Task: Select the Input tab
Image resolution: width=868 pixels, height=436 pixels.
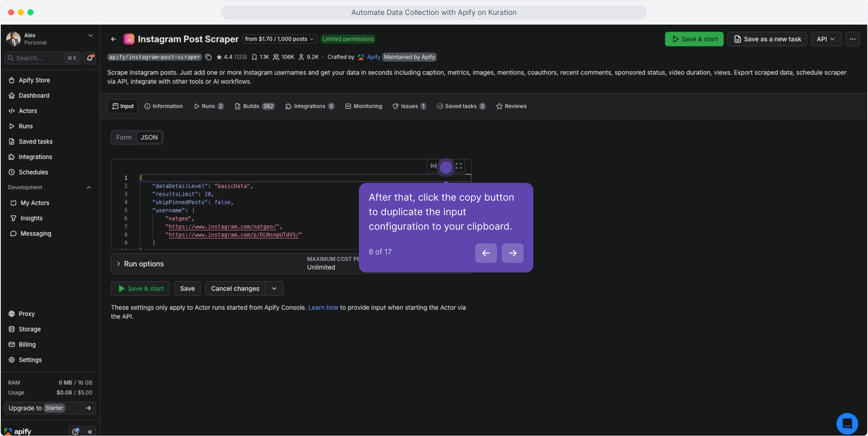Action: coord(123,106)
